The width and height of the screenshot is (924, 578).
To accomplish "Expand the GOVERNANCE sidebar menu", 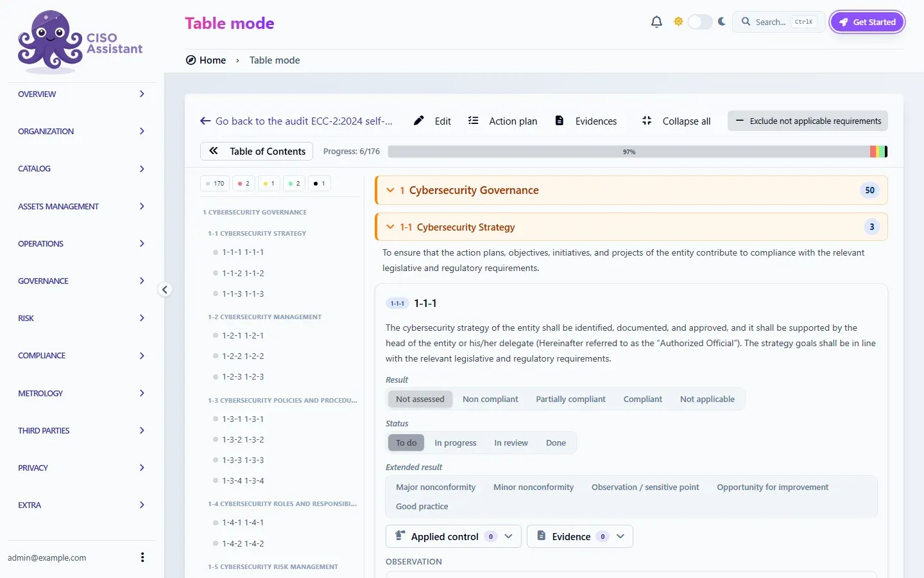I will [x=82, y=281].
